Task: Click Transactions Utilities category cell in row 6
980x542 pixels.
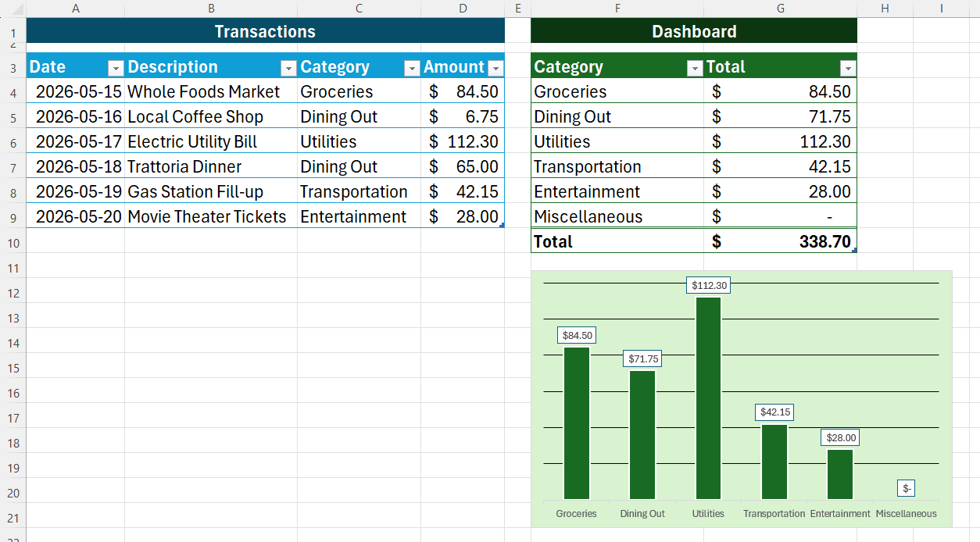Action: click(x=359, y=141)
